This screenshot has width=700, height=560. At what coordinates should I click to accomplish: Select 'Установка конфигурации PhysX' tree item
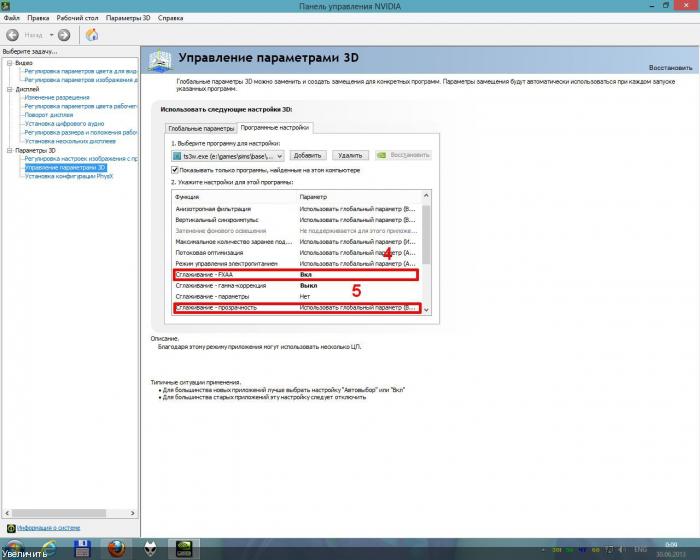[69, 176]
